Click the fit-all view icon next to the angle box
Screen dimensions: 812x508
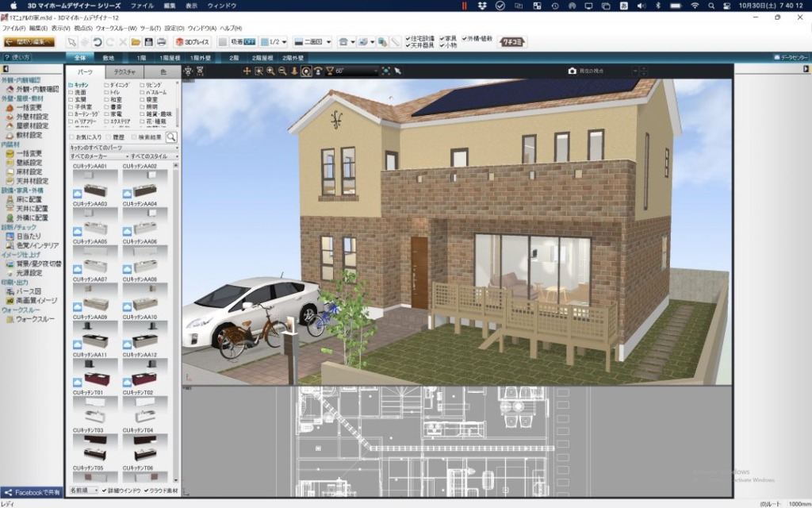coord(386,71)
